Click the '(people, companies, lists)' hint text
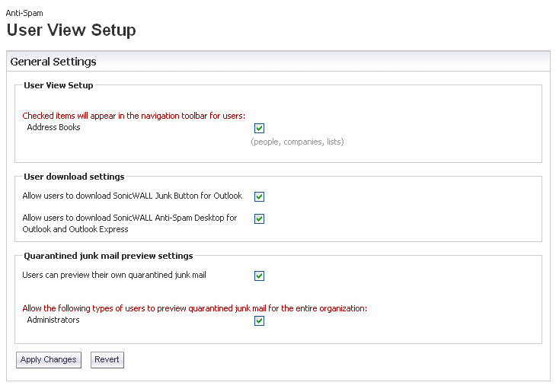Screen dimensions: 556x392 [x=297, y=142]
